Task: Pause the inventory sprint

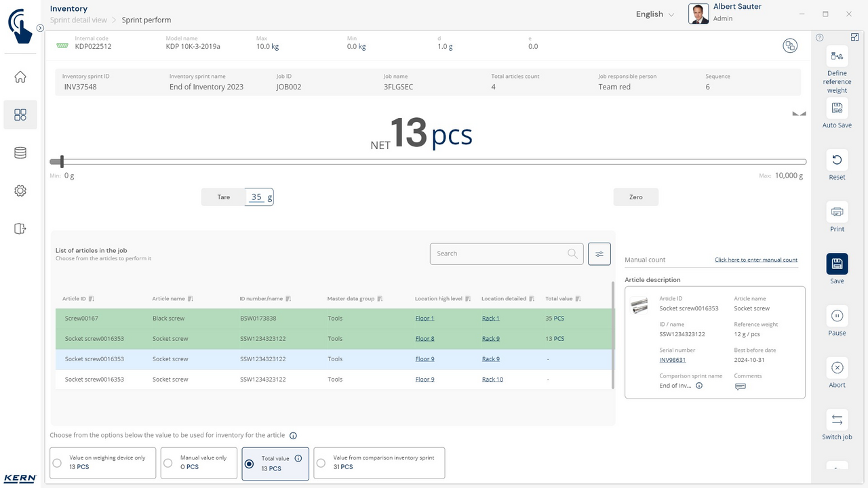Action: pos(837,316)
